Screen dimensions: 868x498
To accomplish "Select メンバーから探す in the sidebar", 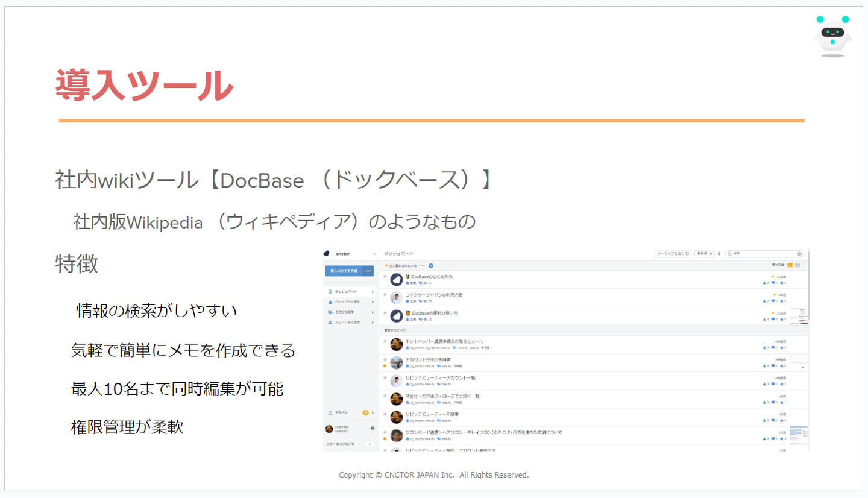I will coord(347,323).
